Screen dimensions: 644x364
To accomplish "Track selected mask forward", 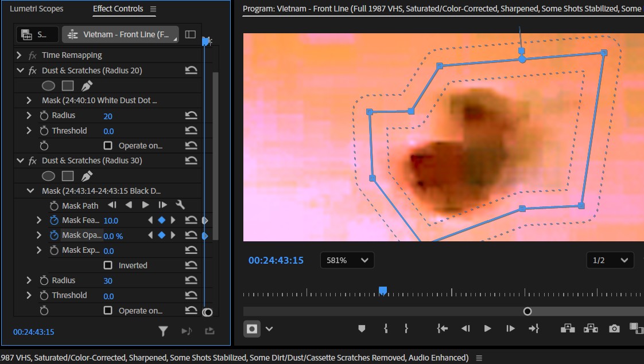I will pos(145,205).
